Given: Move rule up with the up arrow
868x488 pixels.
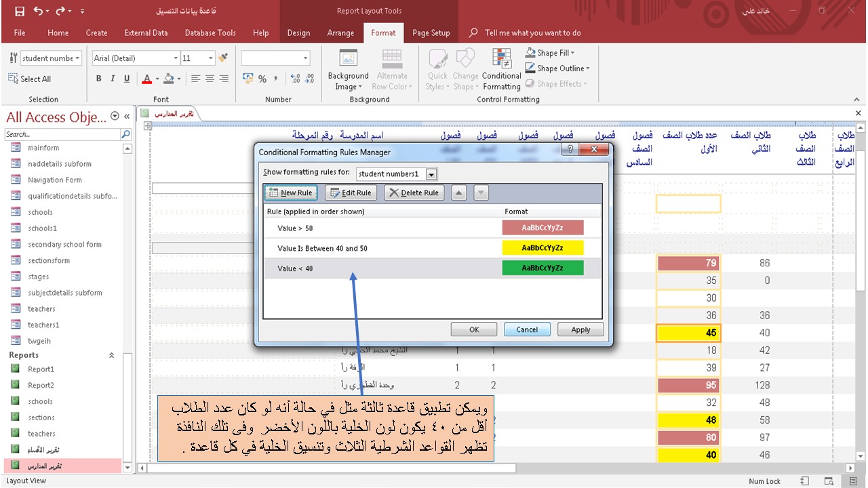Looking at the screenshot, I should pos(459,193).
